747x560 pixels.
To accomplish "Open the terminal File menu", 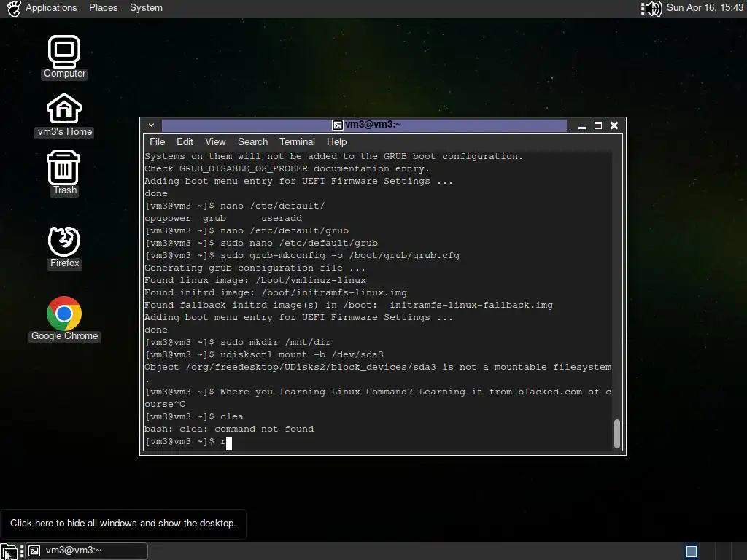I will point(158,142).
